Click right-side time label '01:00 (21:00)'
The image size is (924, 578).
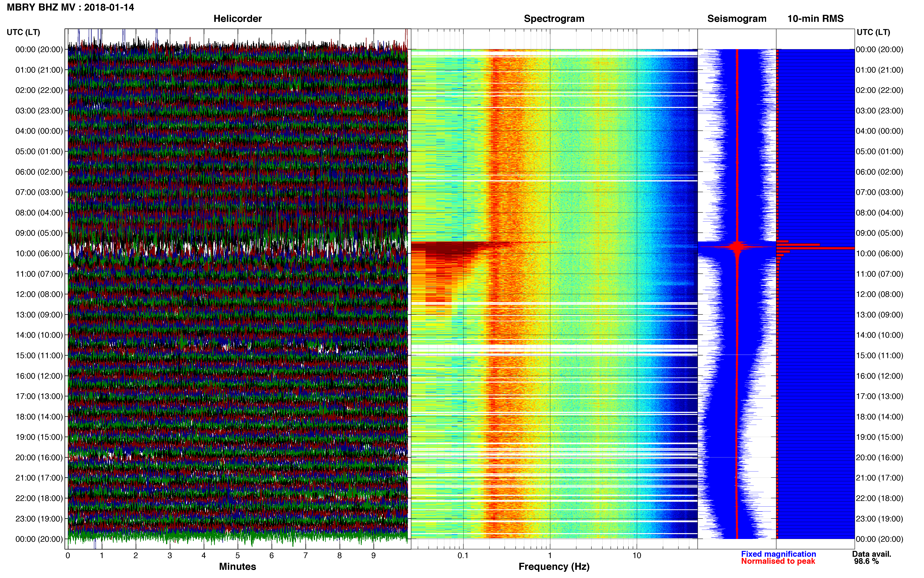pyautogui.click(x=879, y=70)
